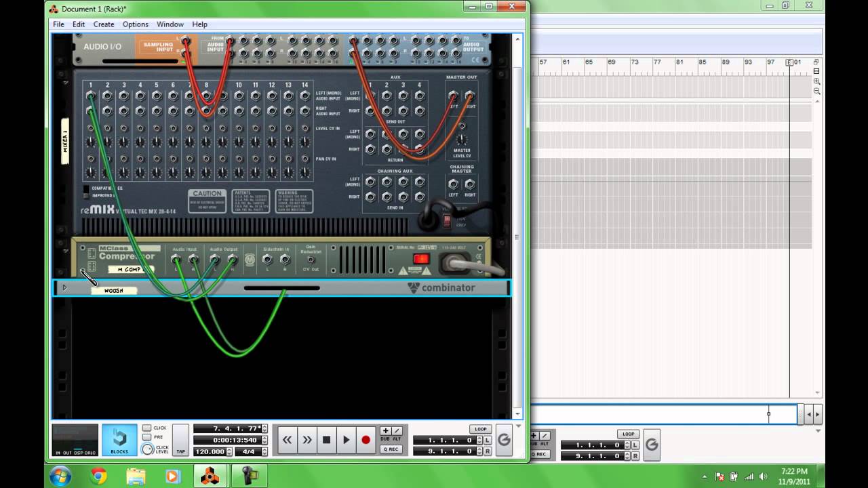Click the mixer Master Out right jack
Image resolution: width=868 pixels, height=488 pixels.
coord(469,96)
